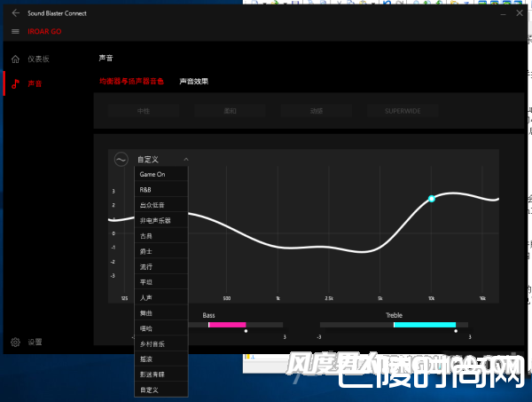Go back with the arrow icon
Viewport: 532px width, 402px height.
(x=16, y=13)
